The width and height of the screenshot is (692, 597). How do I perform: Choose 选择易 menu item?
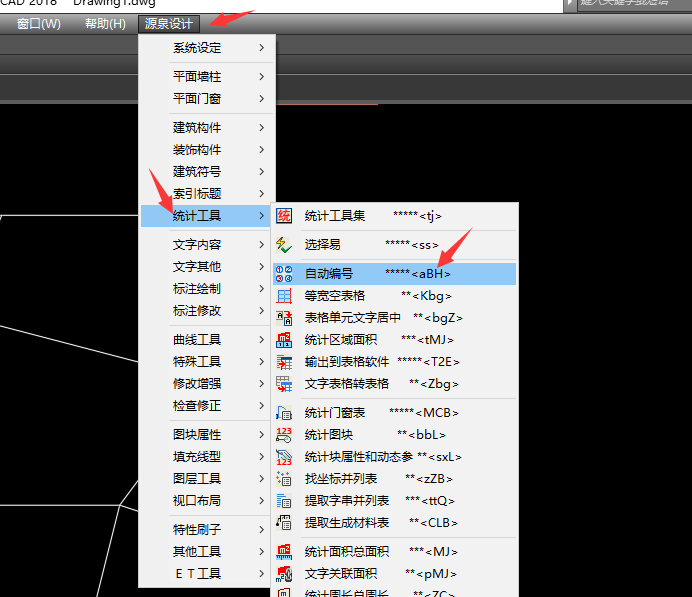click(x=395, y=245)
